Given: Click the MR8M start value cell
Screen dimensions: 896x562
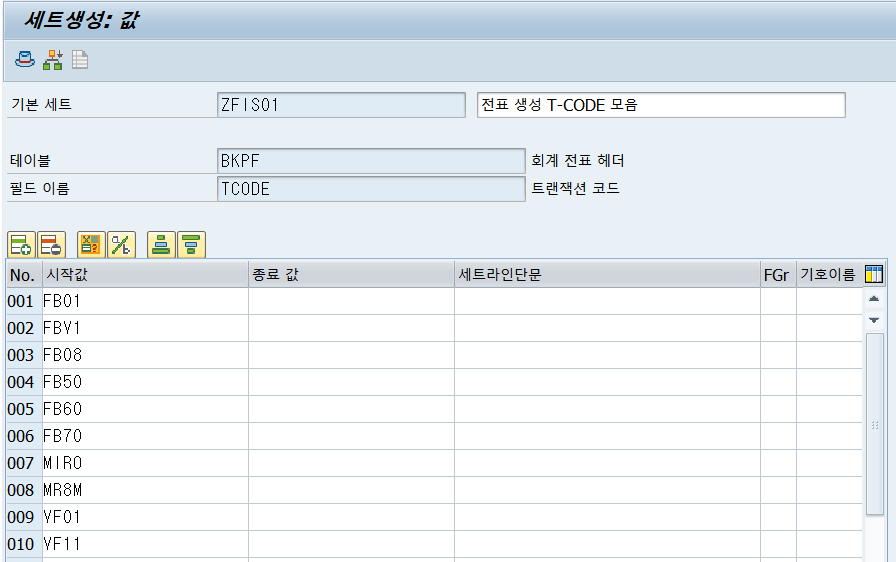Looking at the screenshot, I should tap(145, 490).
